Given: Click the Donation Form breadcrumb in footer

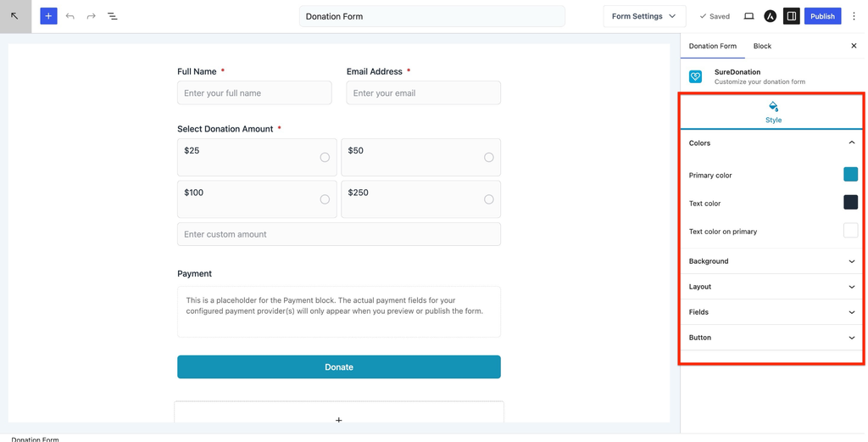Looking at the screenshot, I should click(35, 439).
